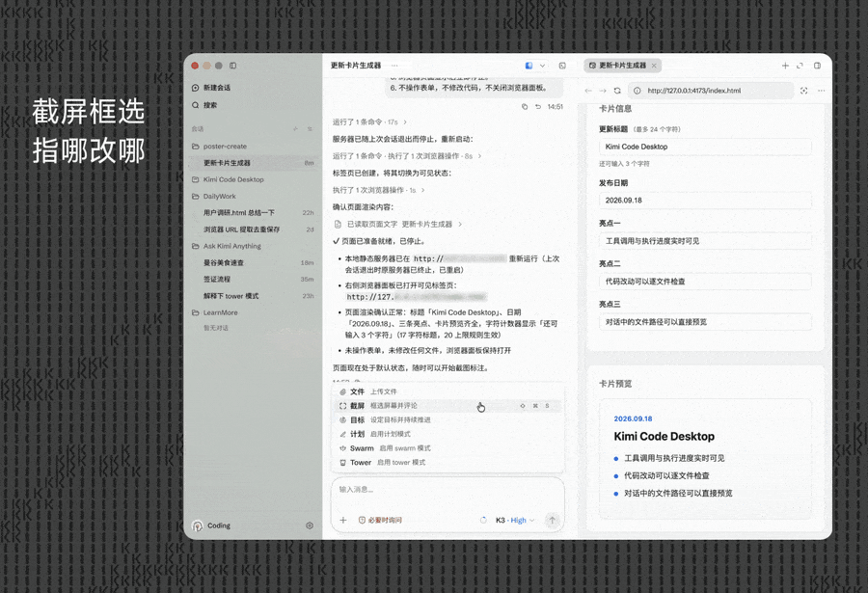Click the circular progress icon beside K3
Screen dimensions: 868x593
[483, 520]
